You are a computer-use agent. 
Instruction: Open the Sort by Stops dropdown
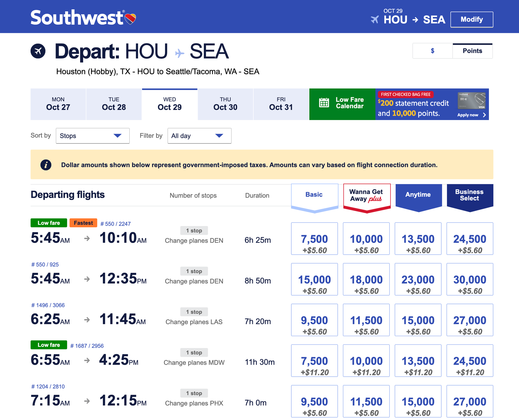pyautogui.click(x=92, y=136)
